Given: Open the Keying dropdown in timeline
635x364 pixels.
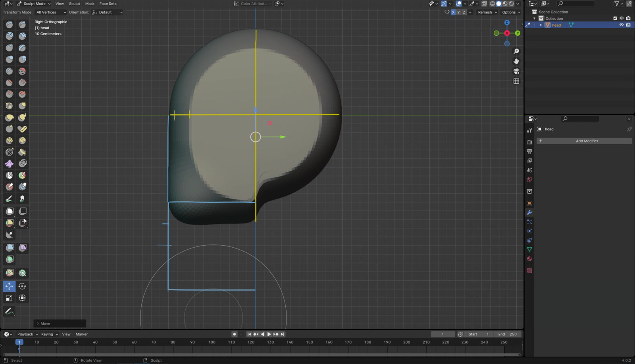Looking at the screenshot, I should (50, 334).
